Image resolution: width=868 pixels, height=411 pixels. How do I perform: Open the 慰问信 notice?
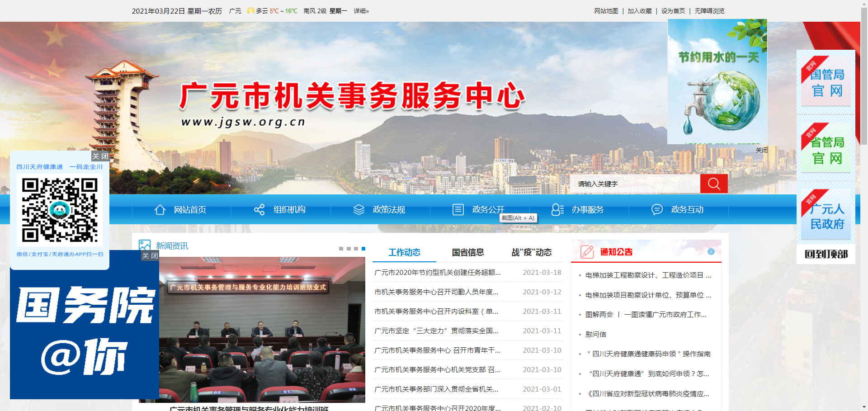pyautogui.click(x=596, y=334)
